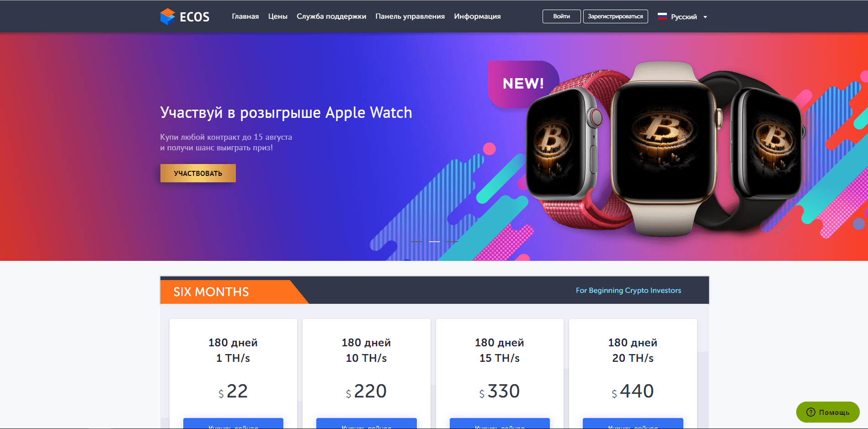The height and width of the screenshot is (429, 868).
Task: Click the ECOS cube logo icon
Action: tap(168, 16)
